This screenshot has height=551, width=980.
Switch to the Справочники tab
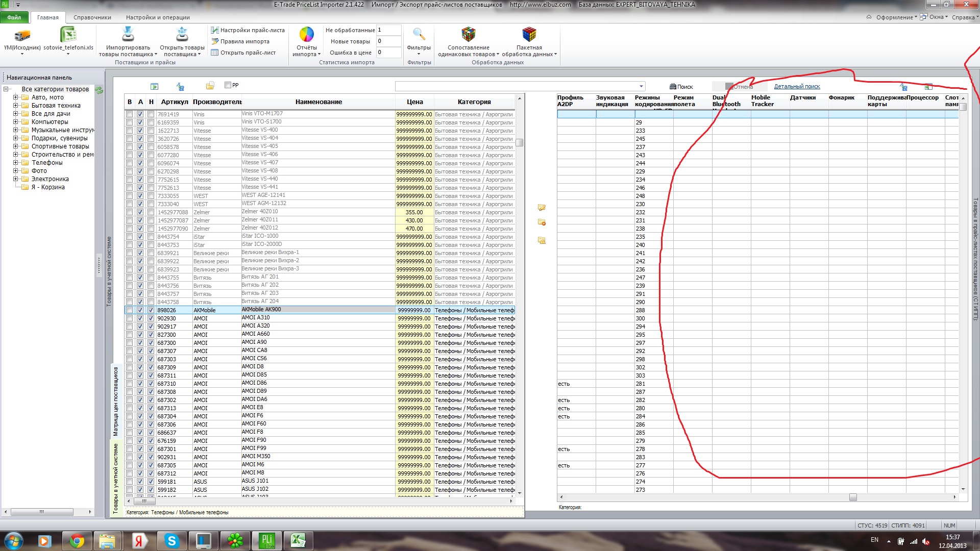(x=92, y=17)
